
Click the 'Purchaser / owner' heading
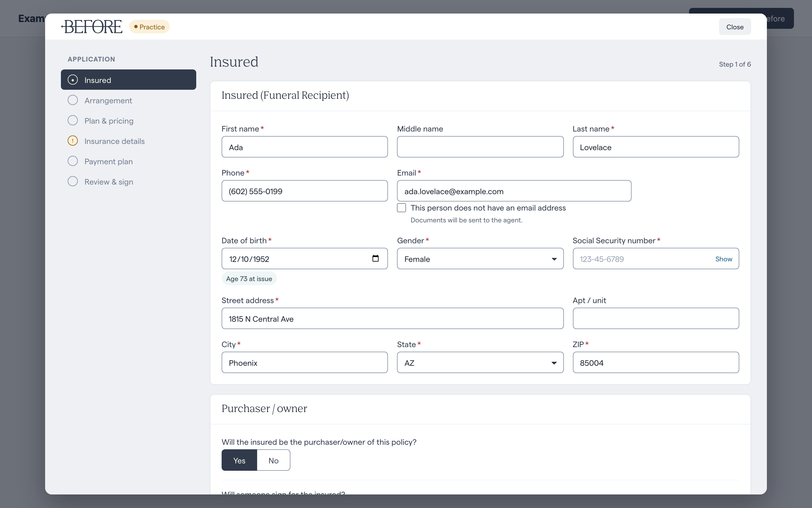coord(264,409)
